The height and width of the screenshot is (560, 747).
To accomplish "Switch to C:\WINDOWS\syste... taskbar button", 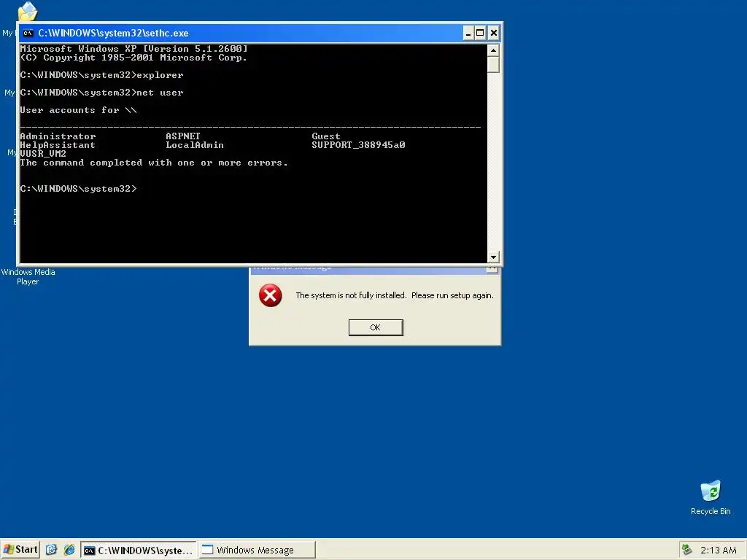I will coord(138,550).
